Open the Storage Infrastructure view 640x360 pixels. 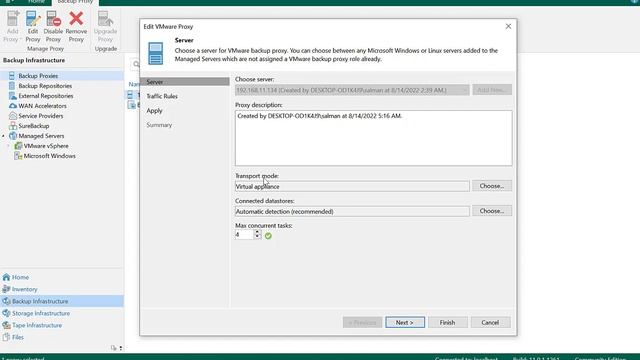click(41, 313)
